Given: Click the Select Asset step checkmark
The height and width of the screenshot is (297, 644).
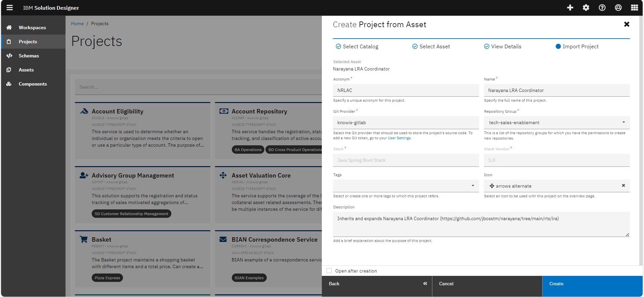Looking at the screenshot, I should point(415,46).
